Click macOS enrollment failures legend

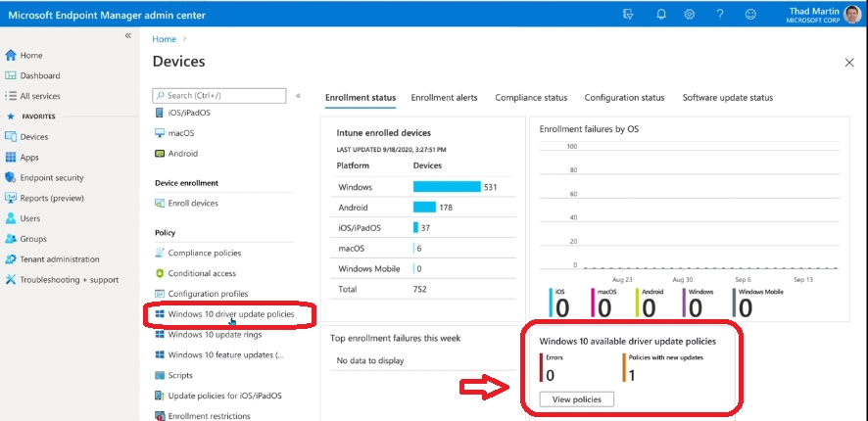coord(602,304)
